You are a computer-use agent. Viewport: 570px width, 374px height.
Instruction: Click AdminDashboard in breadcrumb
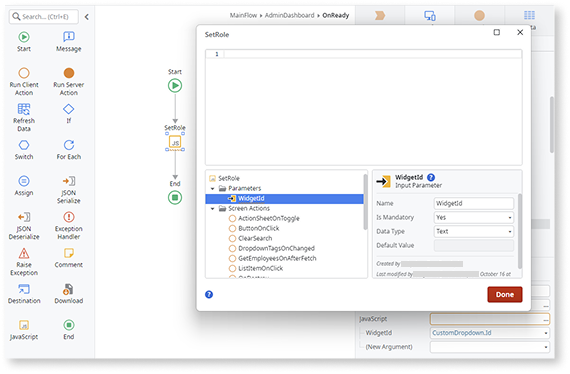coord(289,15)
